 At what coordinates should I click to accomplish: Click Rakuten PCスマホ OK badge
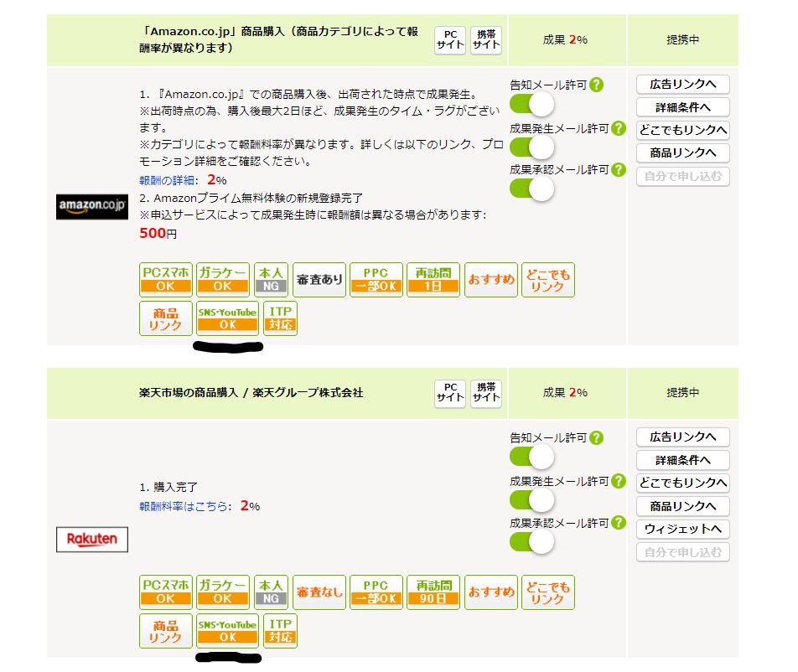[x=166, y=592]
